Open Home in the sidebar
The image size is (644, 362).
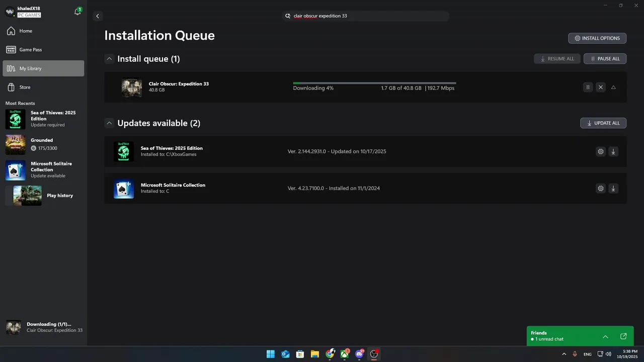coord(43,31)
